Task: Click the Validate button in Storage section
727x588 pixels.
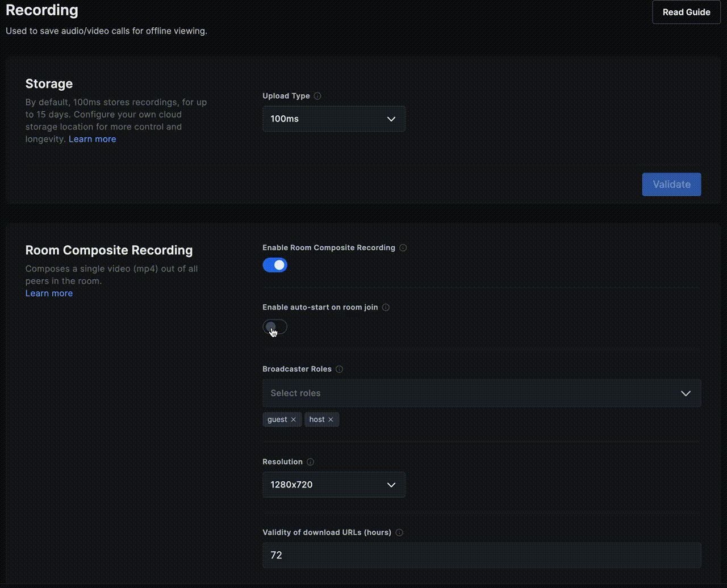Action: (671, 184)
